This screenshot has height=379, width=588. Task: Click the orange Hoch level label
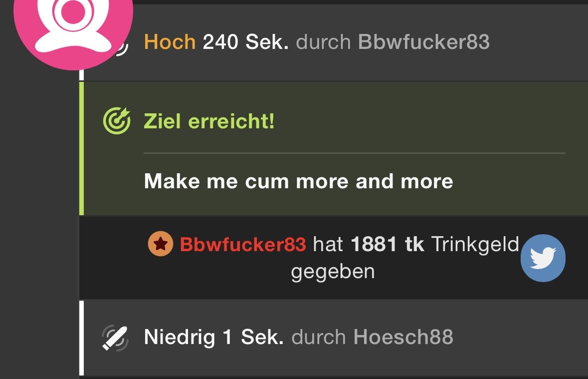[170, 41]
